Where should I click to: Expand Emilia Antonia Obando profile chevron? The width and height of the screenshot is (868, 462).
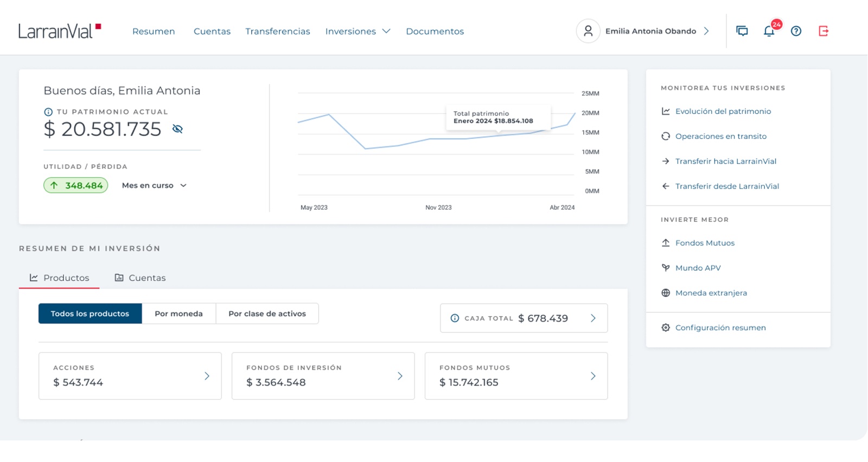coord(706,31)
